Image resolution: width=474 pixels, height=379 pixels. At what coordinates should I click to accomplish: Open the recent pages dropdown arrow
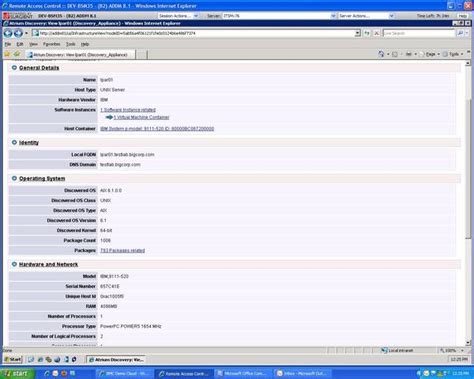click(26, 33)
